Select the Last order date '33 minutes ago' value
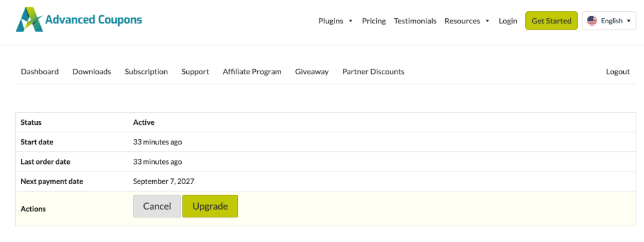The height and width of the screenshot is (242, 644). [x=157, y=162]
